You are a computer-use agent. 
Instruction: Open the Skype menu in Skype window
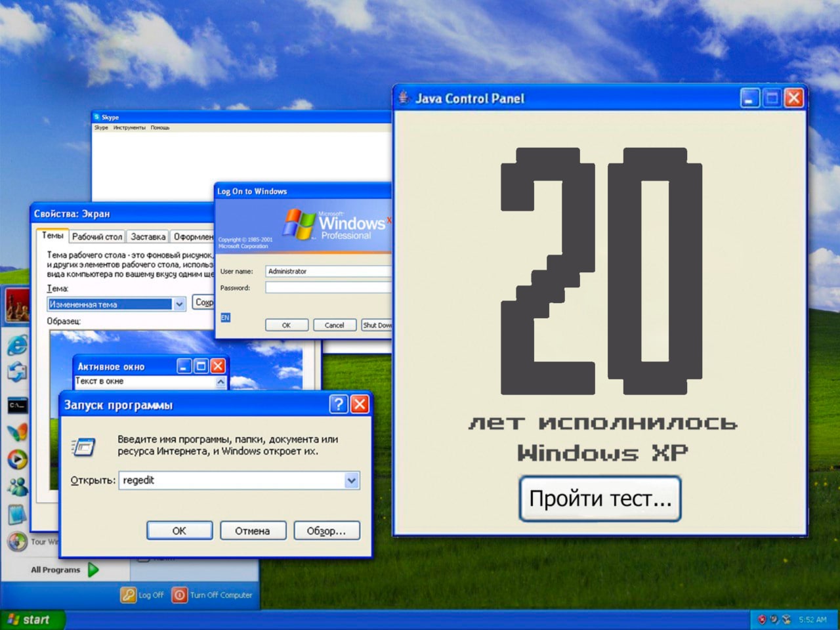tap(101, 127)
